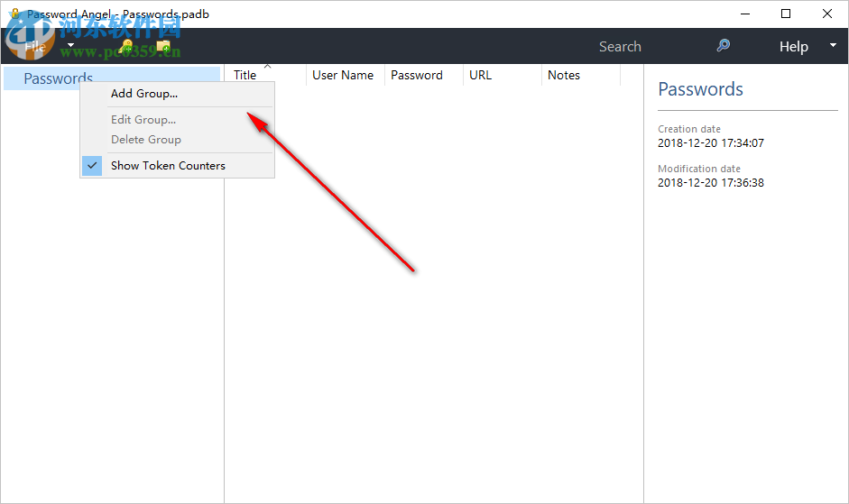Choose Edit Group... from context menu
The width and height of the screenshot is (849, 504).
pos(178,120)
